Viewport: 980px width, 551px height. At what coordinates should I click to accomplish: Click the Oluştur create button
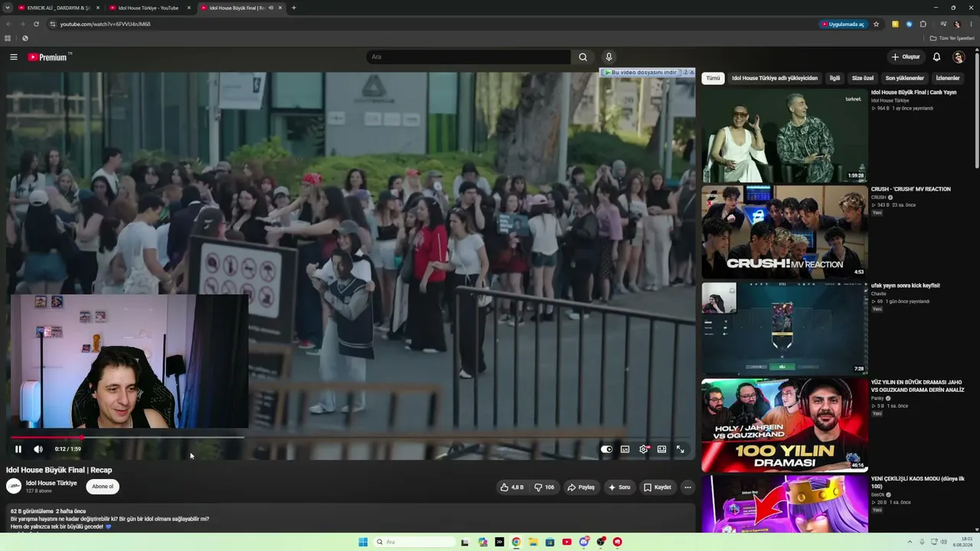pyautogui.click(x=906, y=57)
